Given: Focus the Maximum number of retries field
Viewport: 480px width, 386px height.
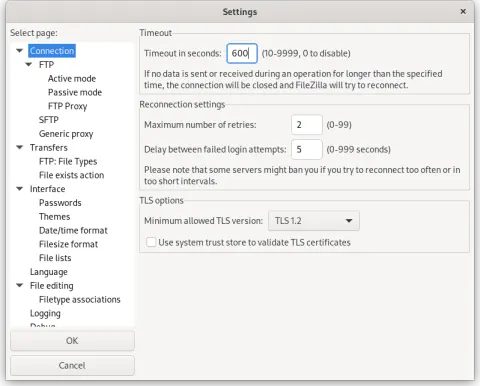Looking at the screenshot, I should (307, 125).
